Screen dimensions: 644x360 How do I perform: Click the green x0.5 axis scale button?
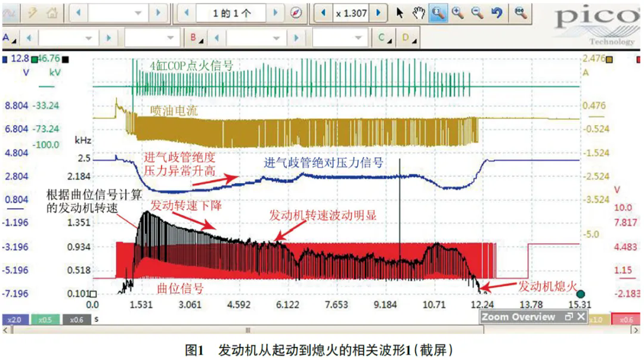coord(45,319)
